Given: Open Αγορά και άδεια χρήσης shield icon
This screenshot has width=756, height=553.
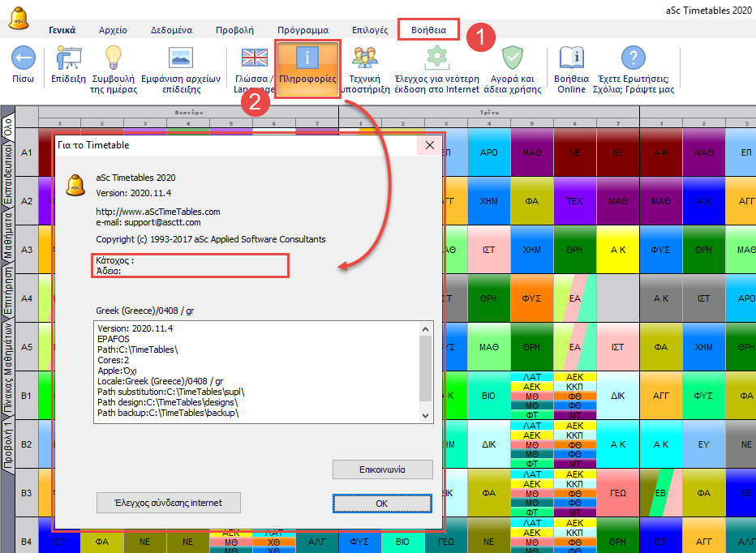Looking at the screenshot, I should 512,58.
